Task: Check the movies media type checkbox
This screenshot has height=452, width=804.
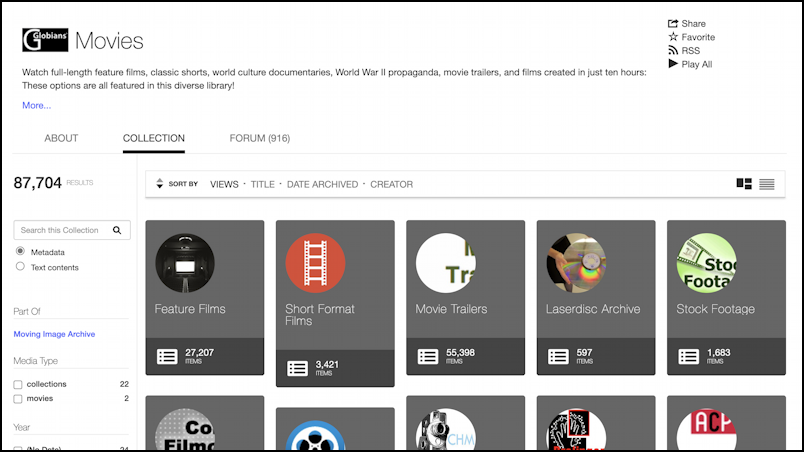Action: coord(18,399)
